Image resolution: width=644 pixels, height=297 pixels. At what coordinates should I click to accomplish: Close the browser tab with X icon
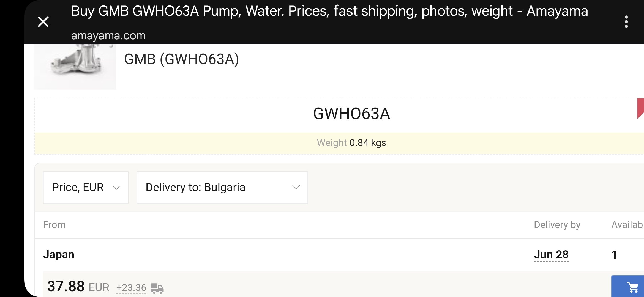(x=43, y=22)
